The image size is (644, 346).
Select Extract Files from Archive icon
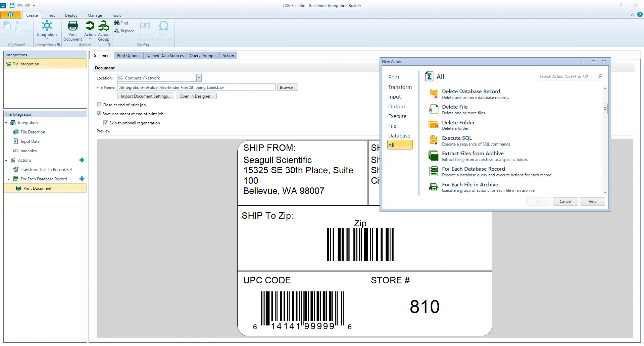coord(434,156)
